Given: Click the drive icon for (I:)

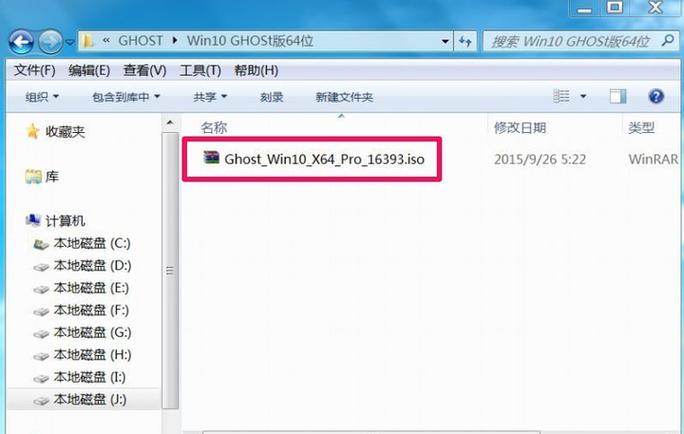Looking at the screenshot, I should [41, 379].
